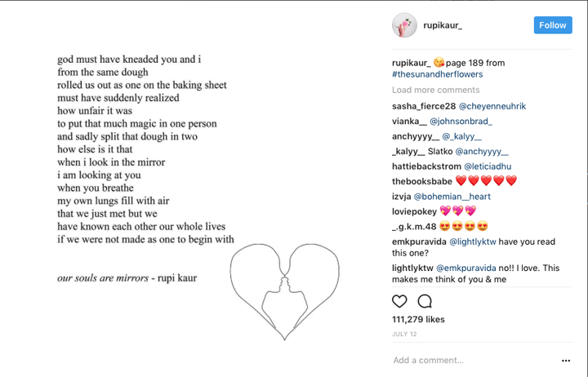Open the @bohemian__heart mention

[452, 197]
